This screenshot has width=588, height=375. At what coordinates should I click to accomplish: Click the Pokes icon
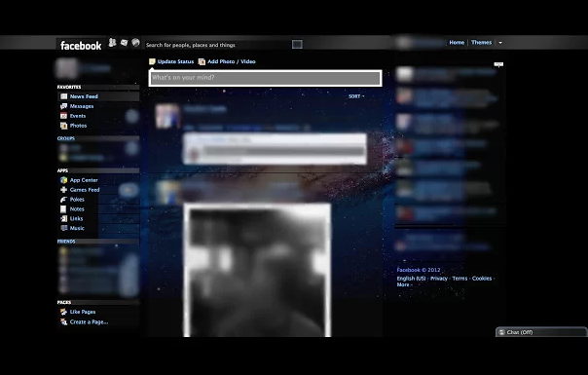[x=64, y=200]
